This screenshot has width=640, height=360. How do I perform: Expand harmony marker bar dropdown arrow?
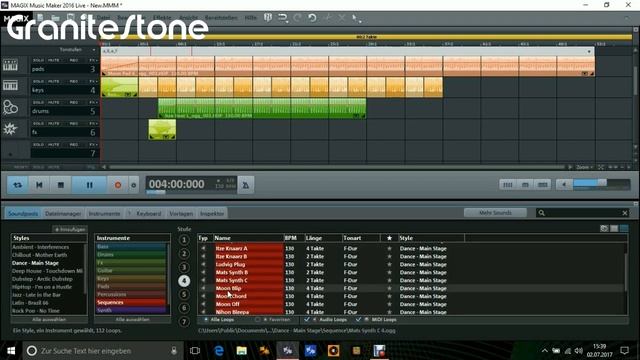pyautogui.click(x=589, y=51)
